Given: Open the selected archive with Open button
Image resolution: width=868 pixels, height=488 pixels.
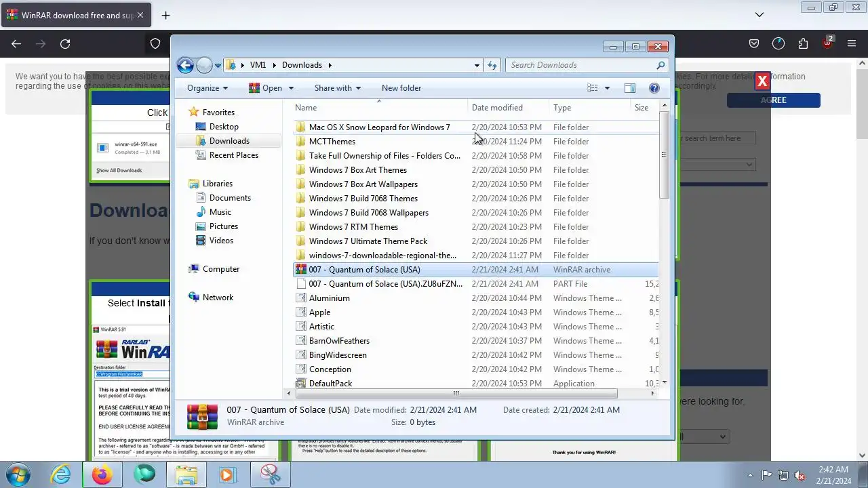Looking at the screenshot, I should [x=265, y=88].
